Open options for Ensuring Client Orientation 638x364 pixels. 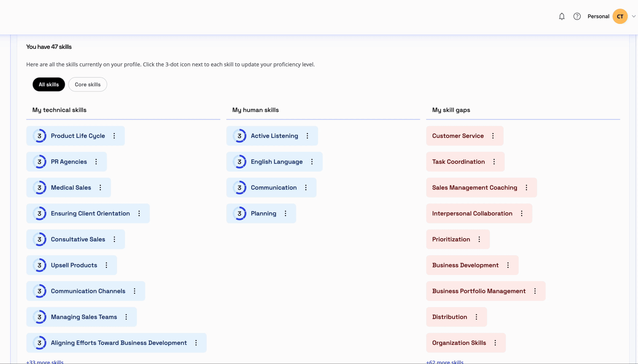click(139, 213)
